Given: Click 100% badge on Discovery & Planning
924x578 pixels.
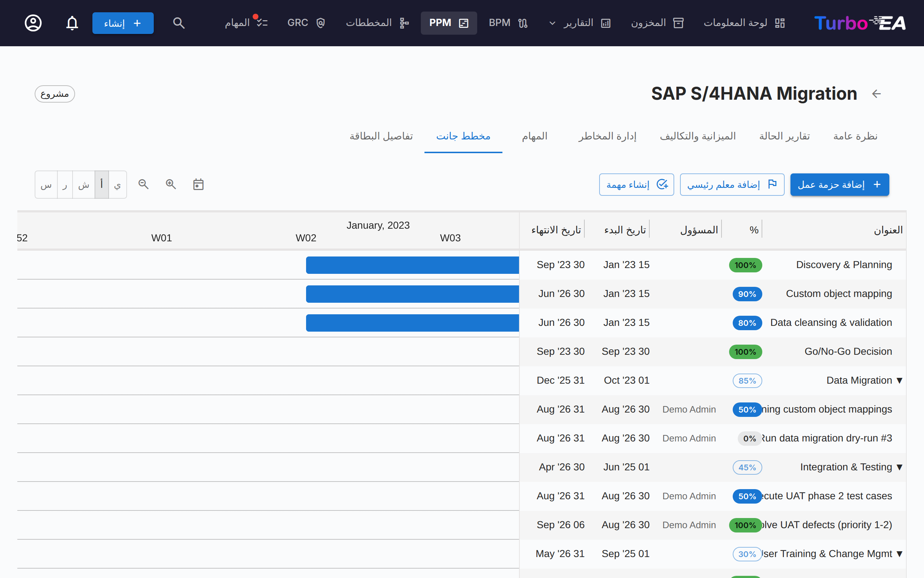Looking at the screenshot, I should (745, 265).
